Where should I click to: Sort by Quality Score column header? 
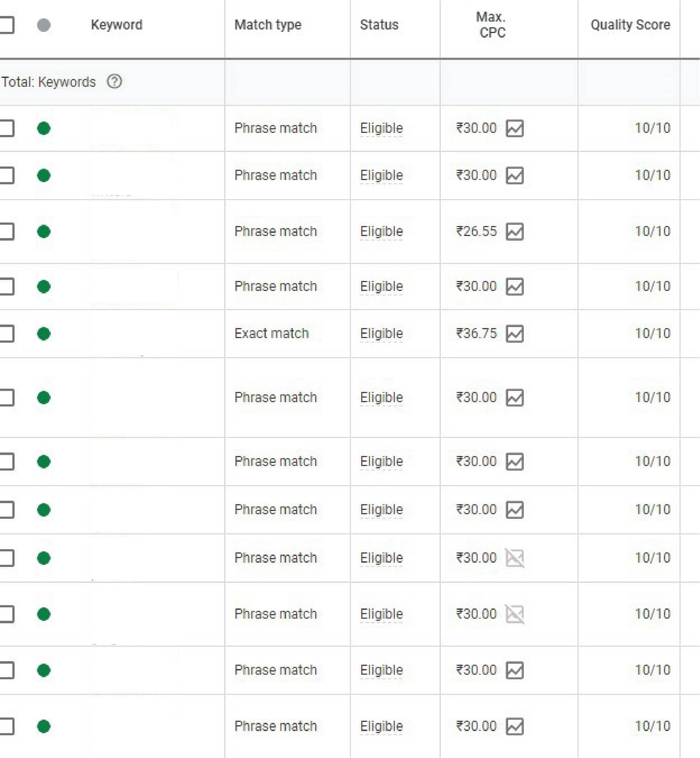click(630, 25)
